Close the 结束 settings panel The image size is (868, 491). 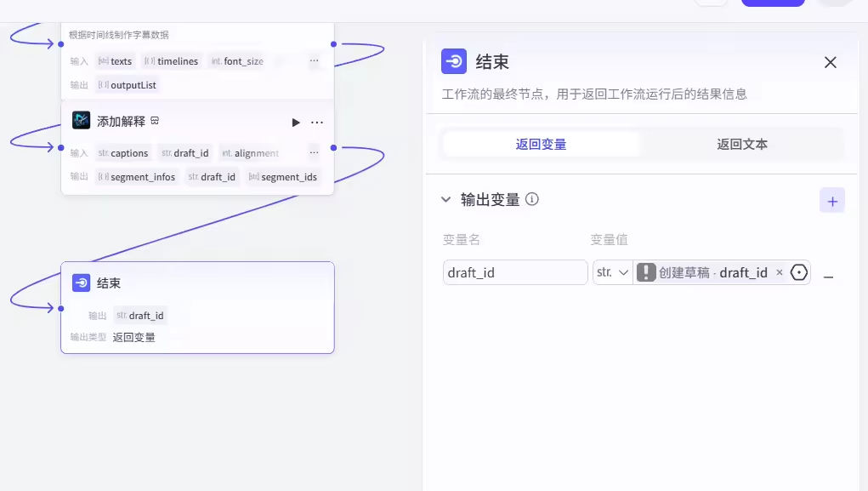point(831,62)
